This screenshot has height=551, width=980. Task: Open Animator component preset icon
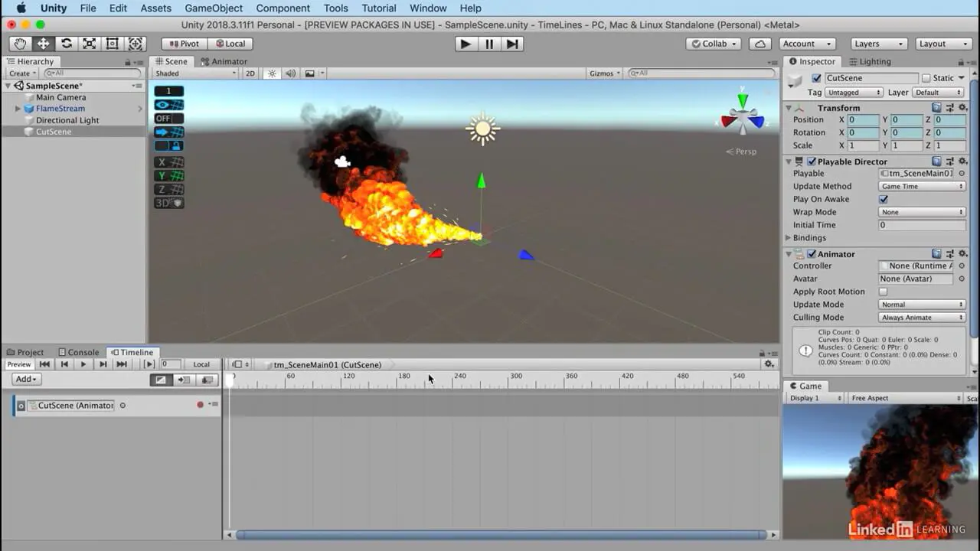point(950,253)
